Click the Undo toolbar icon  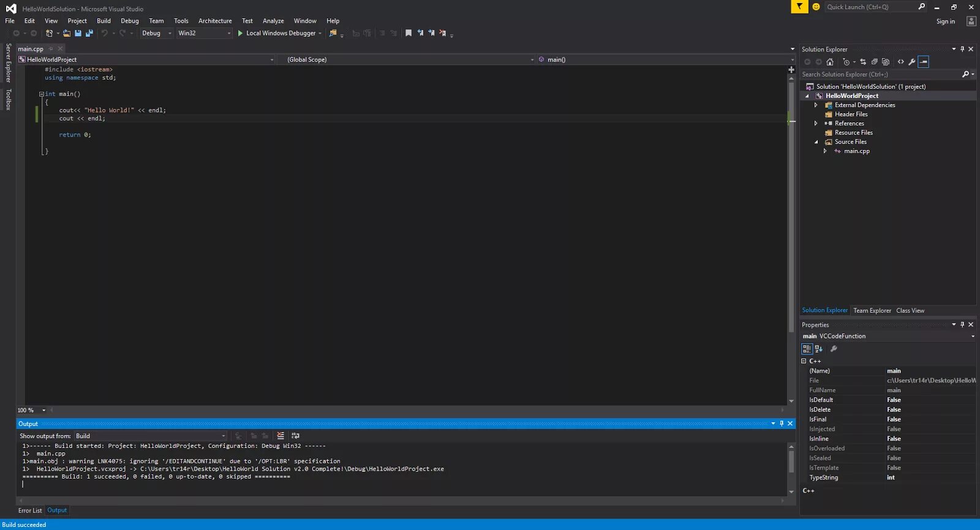click(x=105, y=33)
